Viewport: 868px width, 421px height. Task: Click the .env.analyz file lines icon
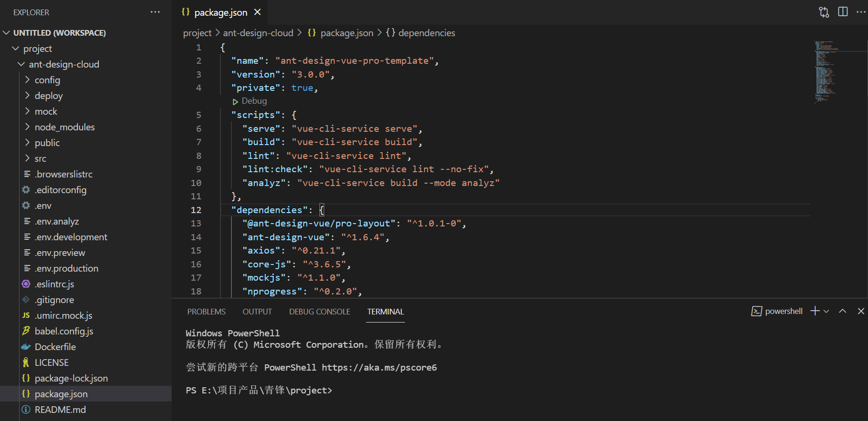(27, 221)
